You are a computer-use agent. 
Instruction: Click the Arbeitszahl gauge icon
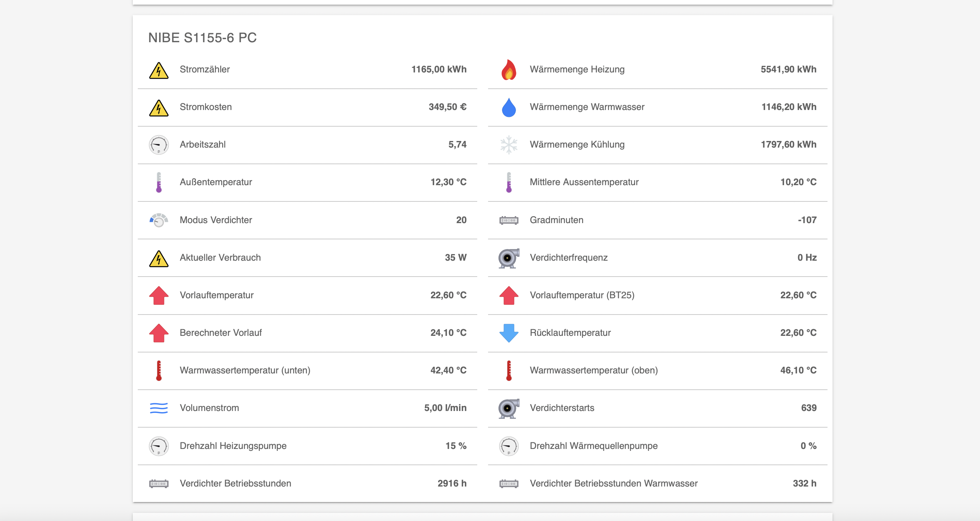click(159, 145)
